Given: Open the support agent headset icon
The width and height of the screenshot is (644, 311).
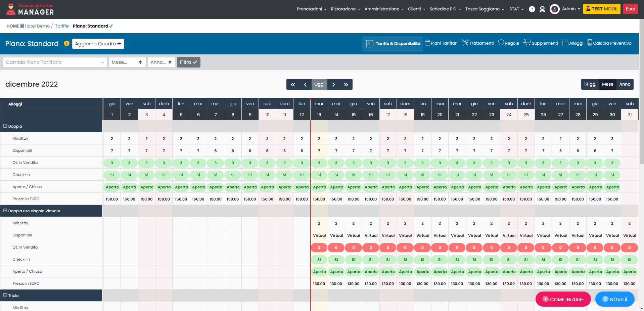Looking at the screenshot, I should pos(542,9).
